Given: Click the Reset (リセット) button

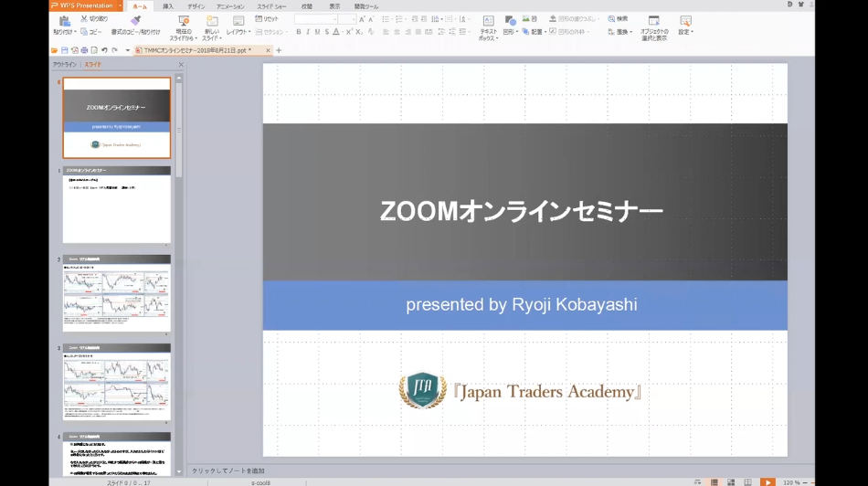Looking at the screenshot, I should (268, 18).
